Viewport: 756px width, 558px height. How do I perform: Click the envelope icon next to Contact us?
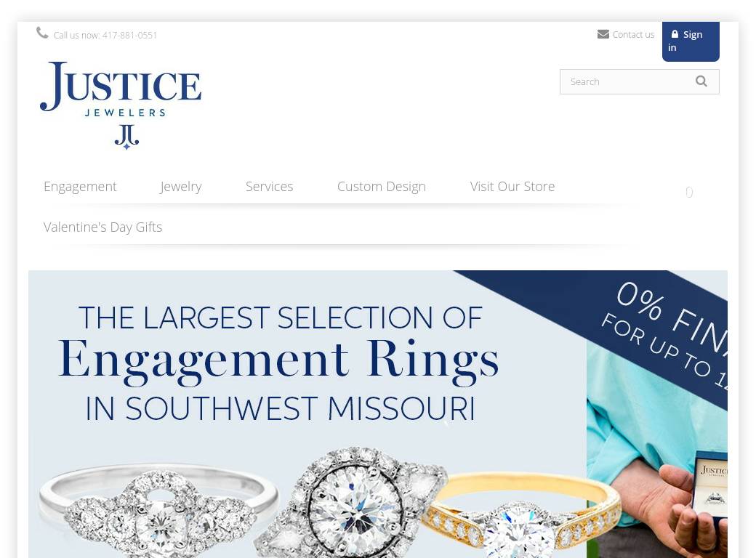click(x=603, y=34)
